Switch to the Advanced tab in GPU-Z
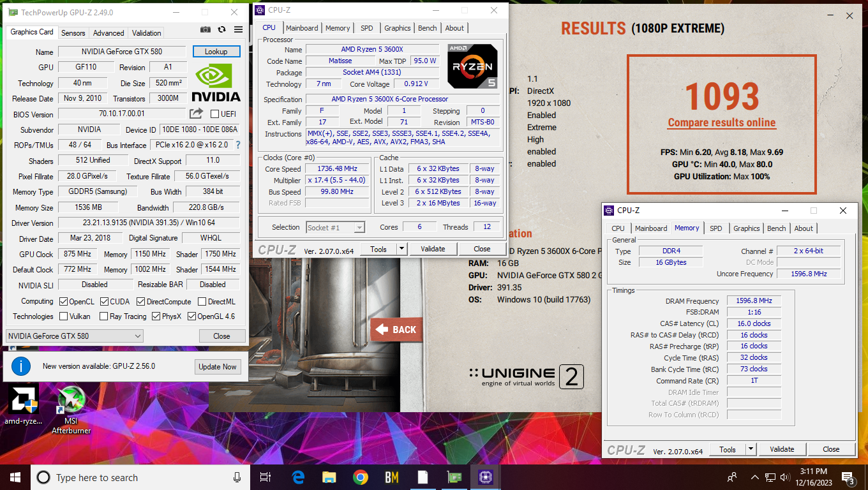868x490 pixels. (108, 33)
